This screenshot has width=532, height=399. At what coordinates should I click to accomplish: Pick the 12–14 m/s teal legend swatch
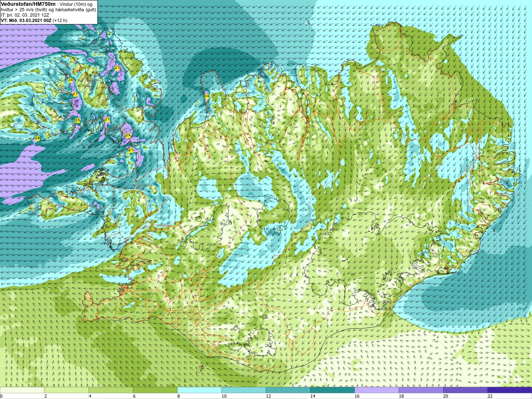click(288, 390)
